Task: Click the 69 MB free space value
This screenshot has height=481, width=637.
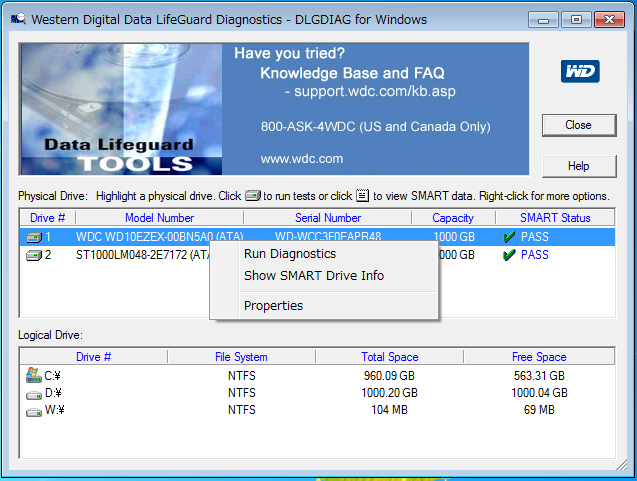Action: click(x=539, y=410)
